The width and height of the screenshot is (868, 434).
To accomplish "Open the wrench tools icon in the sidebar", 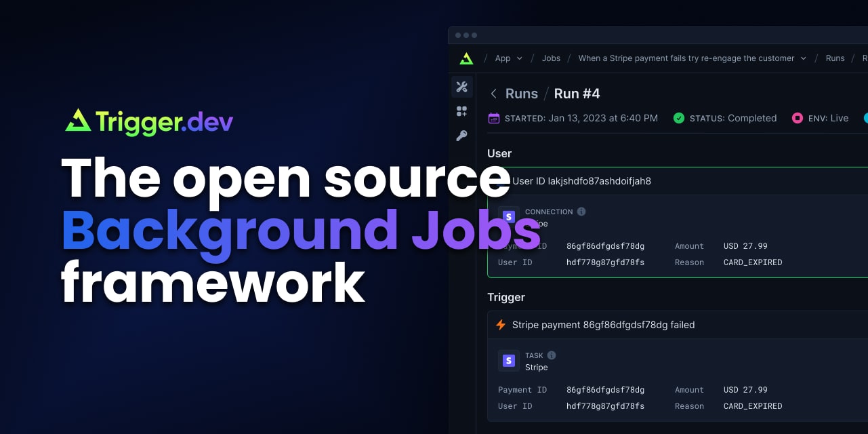I will click(x=462, y=87).
